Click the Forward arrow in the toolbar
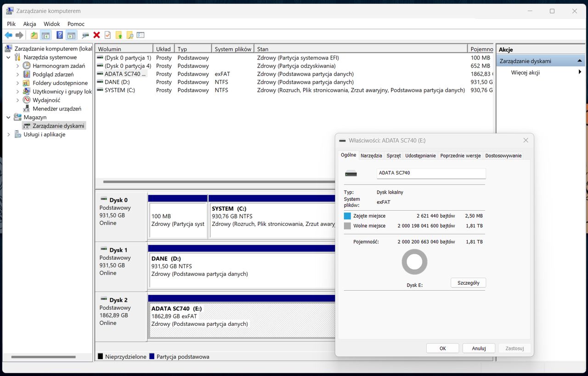588x376 pixels. (x=19, y=35)
